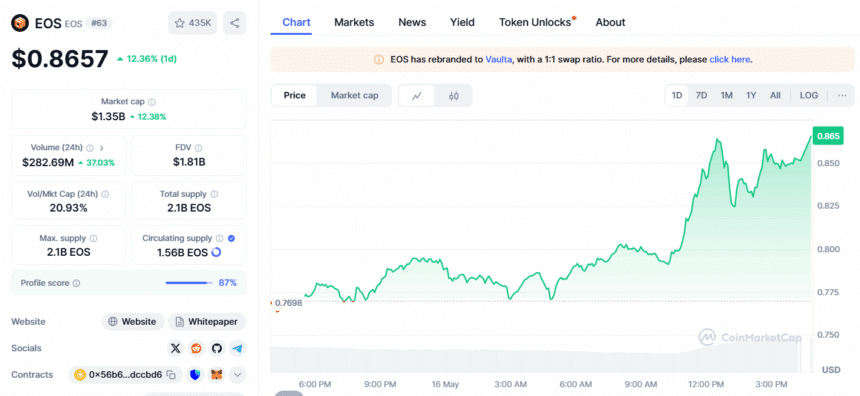Click the blue shield wallet icon
This screenshot has height=396, width=860.
click(196, 375)
